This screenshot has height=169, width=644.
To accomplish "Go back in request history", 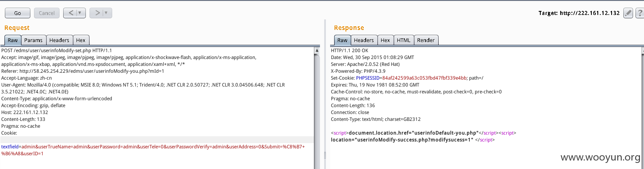I will click(71, 13).
